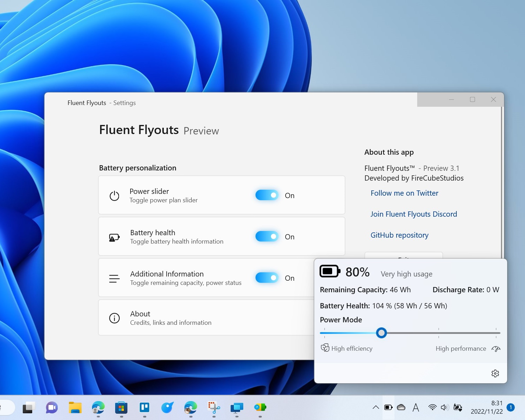Click the power icon beside Power slider
This screenshot has width=525, height=420.
pyautogui.click(x=114, y=196)
